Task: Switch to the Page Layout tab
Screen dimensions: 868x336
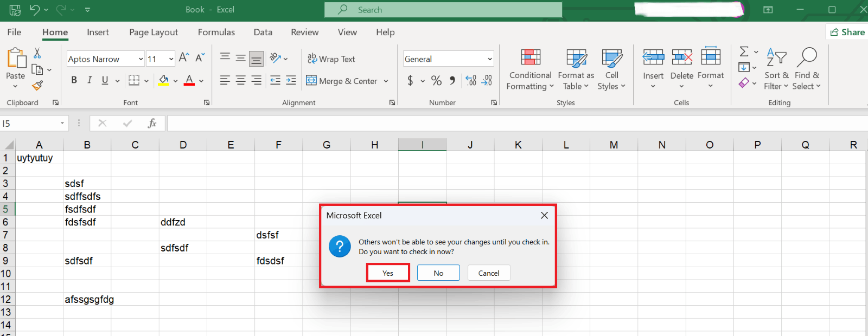Action: click(154, 32)
